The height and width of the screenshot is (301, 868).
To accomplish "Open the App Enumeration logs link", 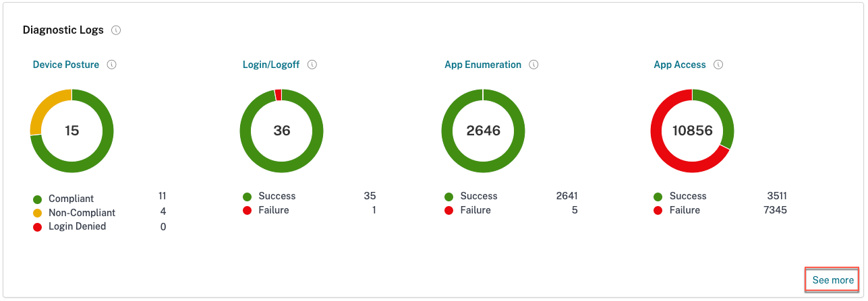I will coord(483,65).
